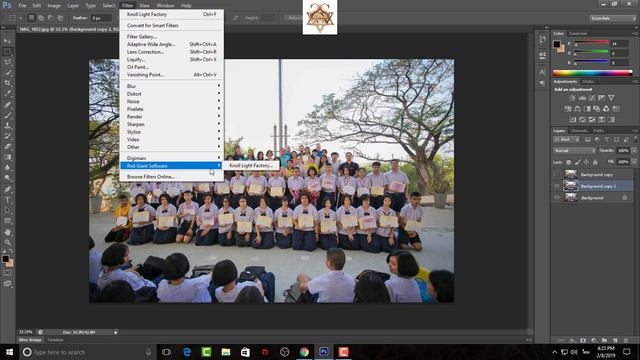The height and width of the screenshot is (360, 640).
Task: Expand the Digimarc submenu
Action: click(171, 158)
